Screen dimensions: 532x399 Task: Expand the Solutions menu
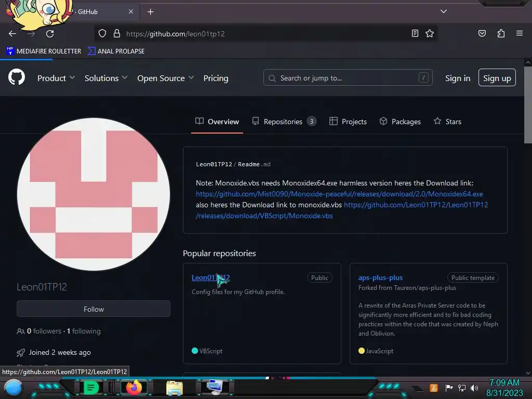pyautogui.click(x=106, y=78)
